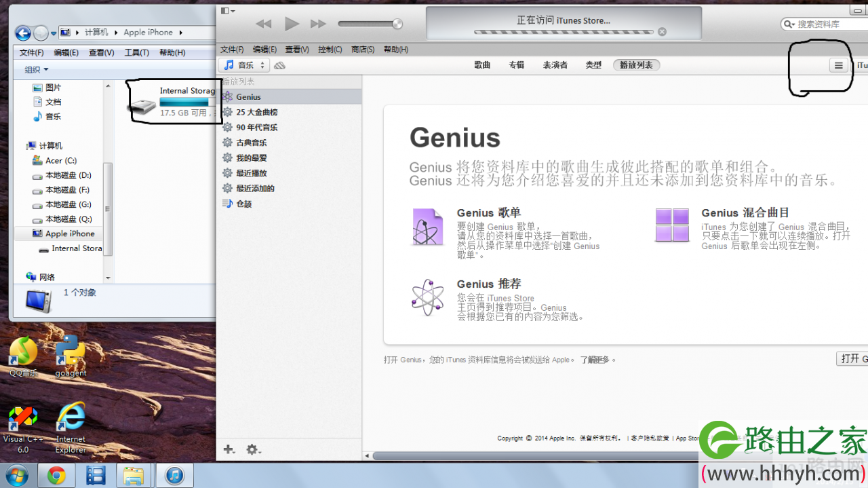Click the Genius 歌单 document icon
The width and height of the screenshot is (868, 488).
[427, 227]
